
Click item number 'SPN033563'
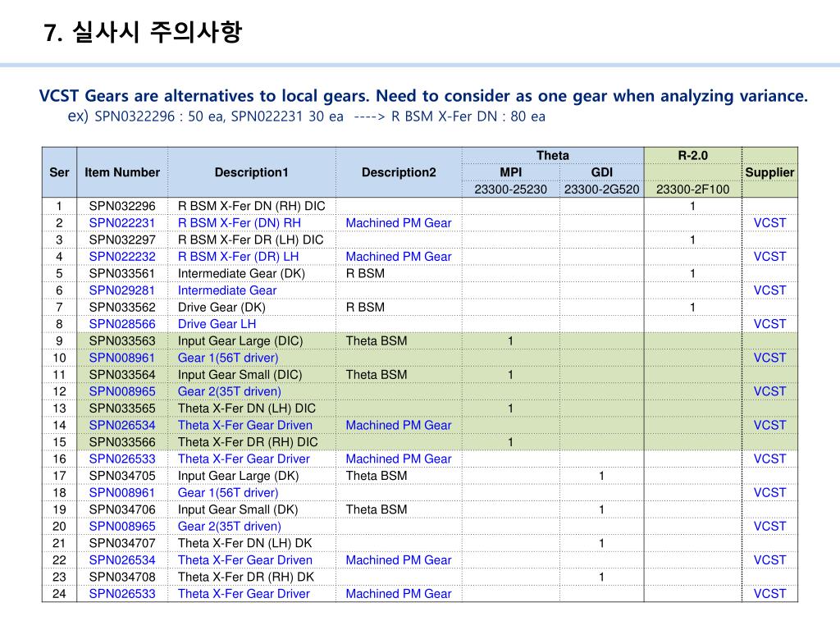click(x=122, y=341)
